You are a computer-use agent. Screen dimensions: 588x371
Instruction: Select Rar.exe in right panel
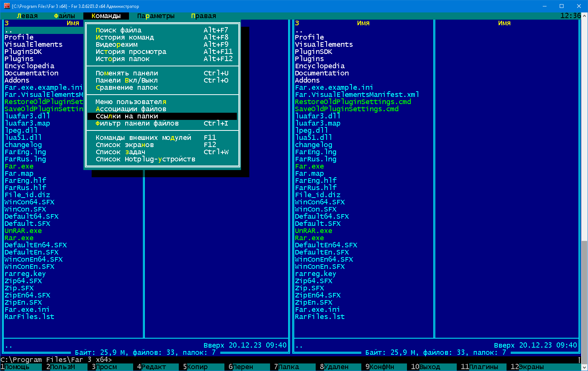[x=309, y=238]
